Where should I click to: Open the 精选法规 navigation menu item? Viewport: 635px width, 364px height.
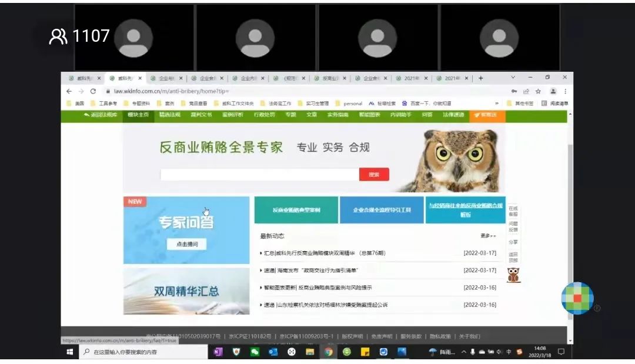tap(170, 115)
